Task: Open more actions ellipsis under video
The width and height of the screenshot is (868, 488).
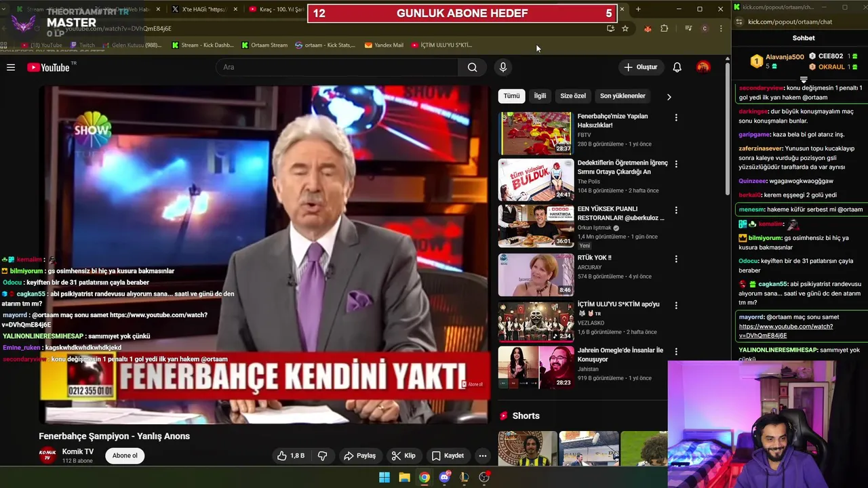Action: pyautogui.click(x=482, y=455)
